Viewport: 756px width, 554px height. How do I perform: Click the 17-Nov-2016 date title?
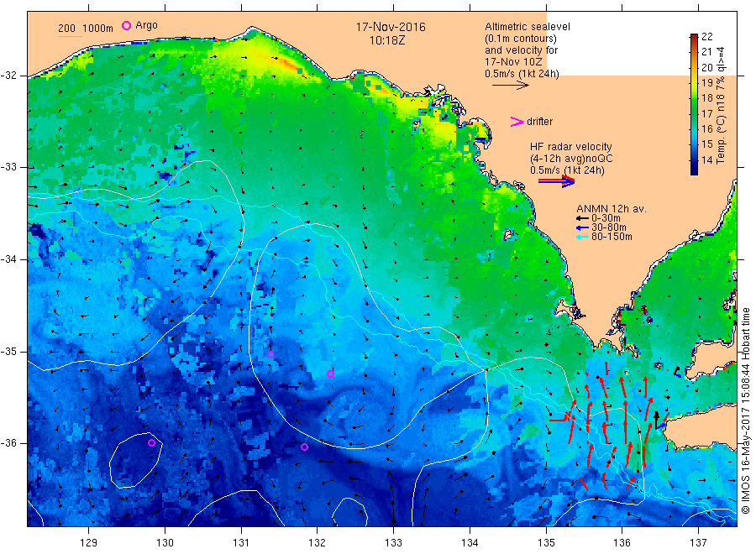[x=391, y=27]
